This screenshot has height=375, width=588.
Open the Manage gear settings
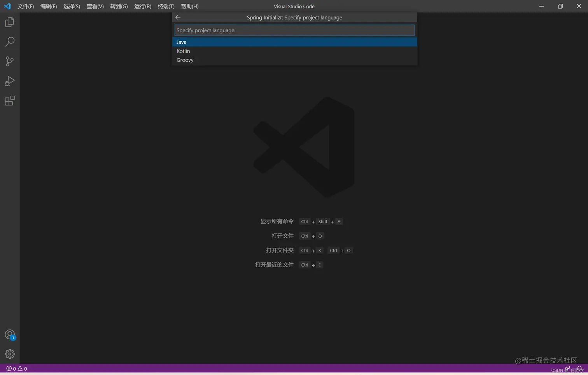tap(10, 354)
